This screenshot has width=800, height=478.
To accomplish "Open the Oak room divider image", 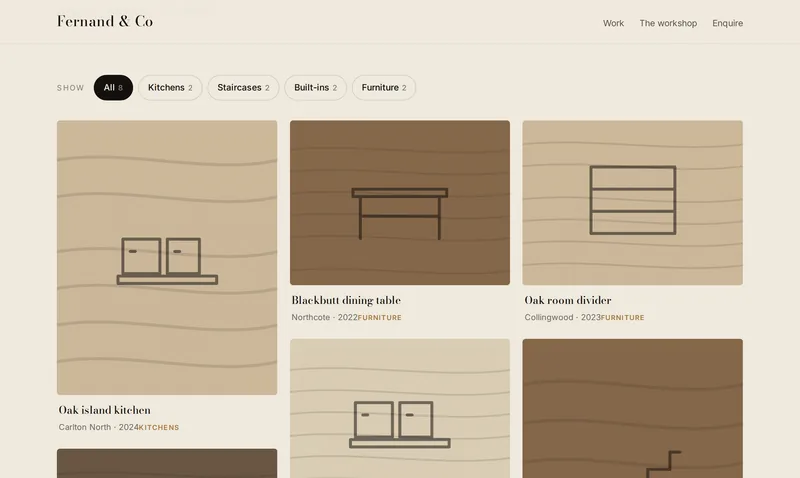I will tap(633, 203).
